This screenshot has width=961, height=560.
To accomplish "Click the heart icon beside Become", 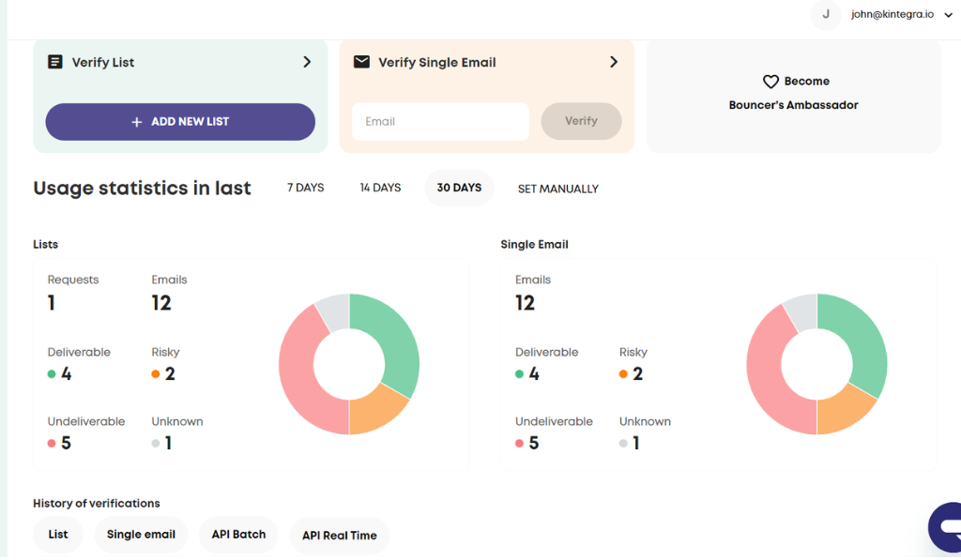I will [770, 82].
